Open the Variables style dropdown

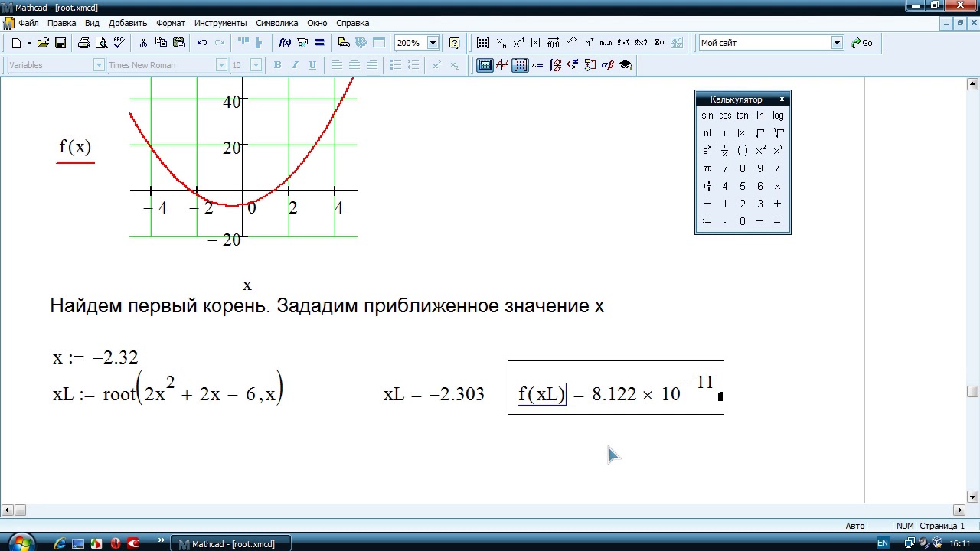point(99,65)
